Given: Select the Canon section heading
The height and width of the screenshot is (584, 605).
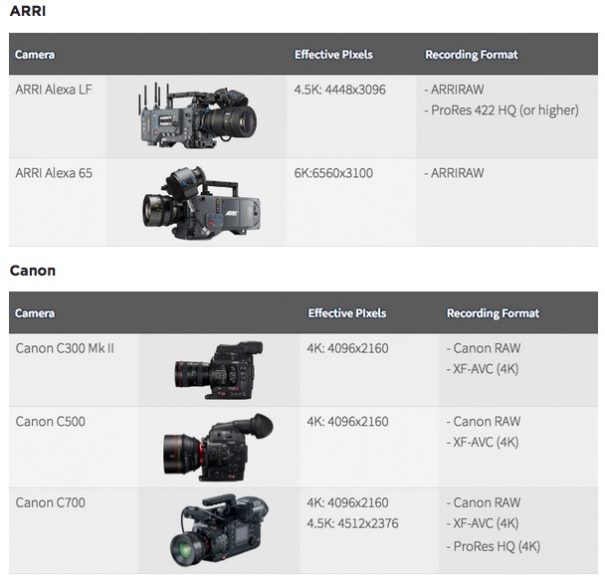Looking at the screenshot, I should (x=33, y=271).
